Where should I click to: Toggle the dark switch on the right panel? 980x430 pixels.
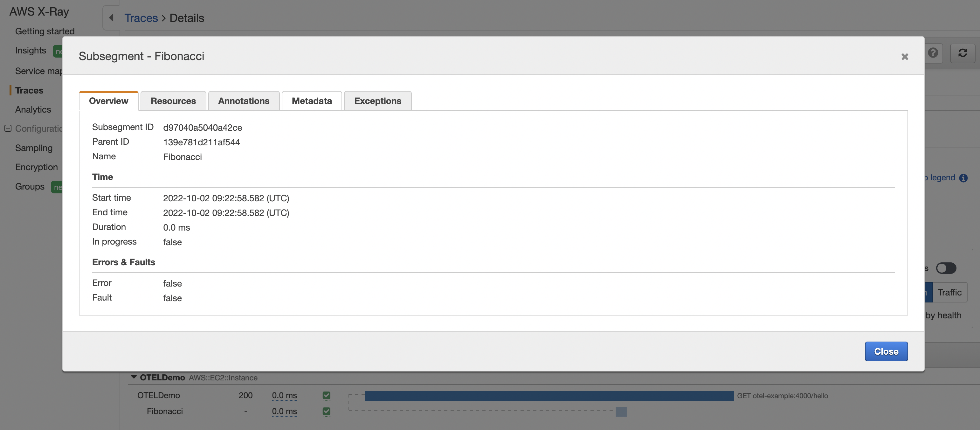(946, 268)
